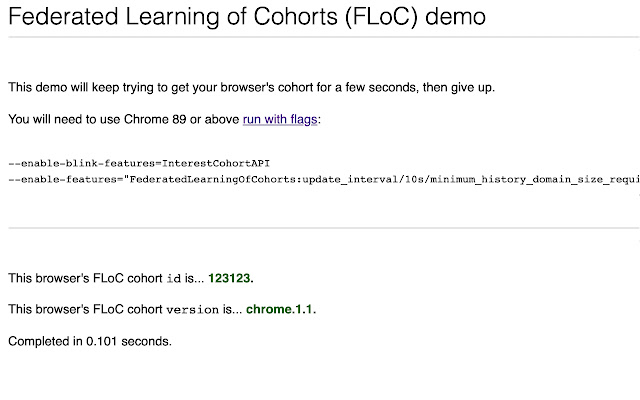Click "minimum_history_domain_size" in the flags text
The image size is (640, 400).
click(x=525, y=178)
